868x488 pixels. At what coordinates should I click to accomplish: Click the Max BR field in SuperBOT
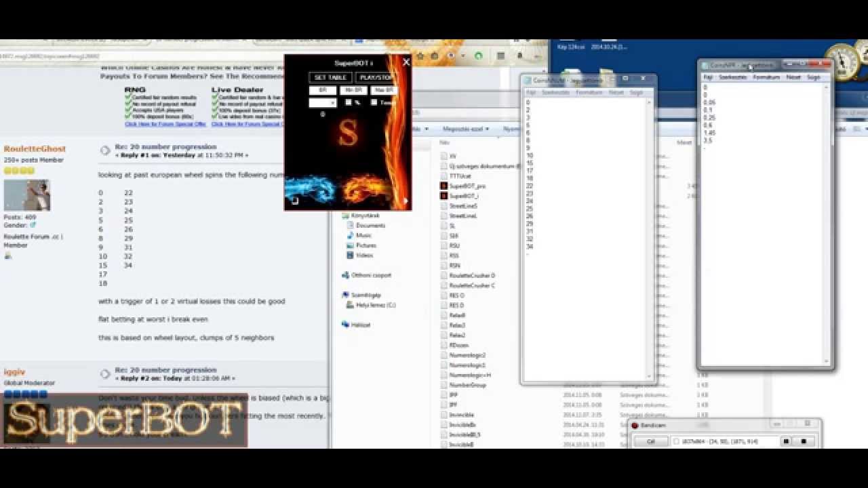pyautogui.click(x=383, y=90)
